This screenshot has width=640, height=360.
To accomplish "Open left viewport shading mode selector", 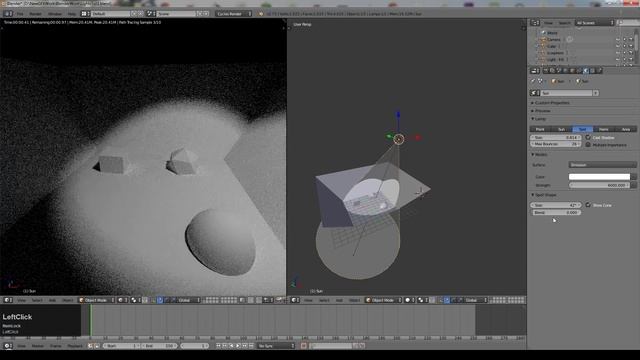I will (x=122, y=300).
